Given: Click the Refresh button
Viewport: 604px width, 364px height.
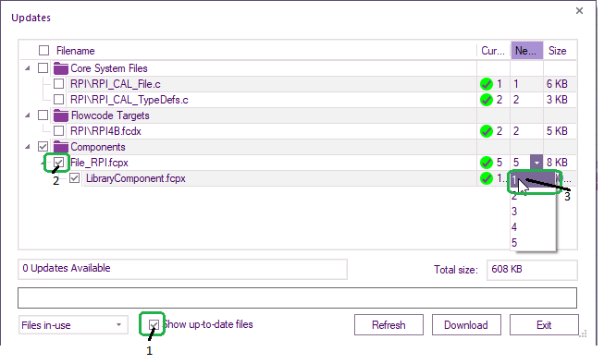Looking at the screenshot, I should pyautogui.click(x=388, y=325).
